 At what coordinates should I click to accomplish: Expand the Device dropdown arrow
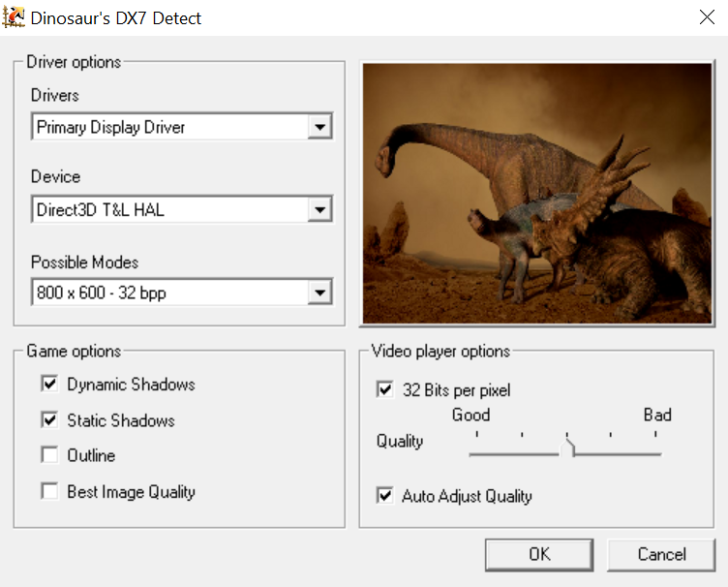319,209
